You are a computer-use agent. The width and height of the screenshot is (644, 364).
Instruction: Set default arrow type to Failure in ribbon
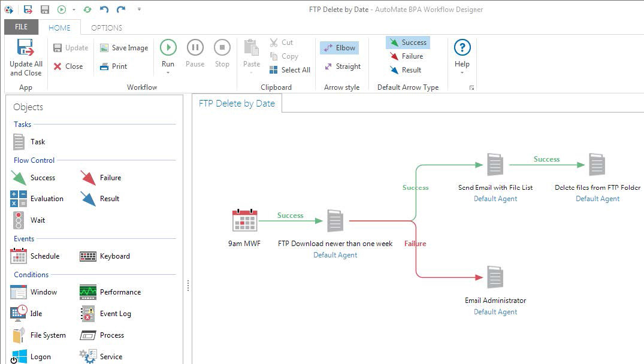tap(407, 56)
